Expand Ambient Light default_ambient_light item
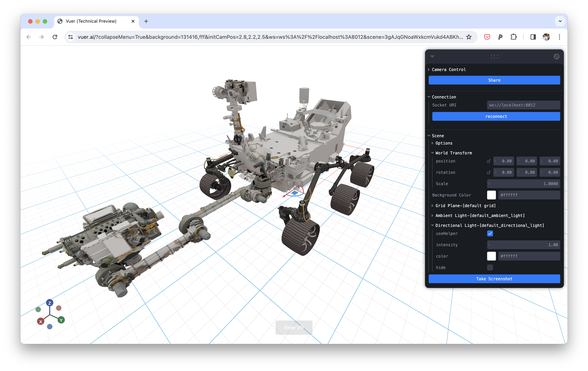Screen dimensions: 588x371 pyautogui.click(x=480, y=216)
